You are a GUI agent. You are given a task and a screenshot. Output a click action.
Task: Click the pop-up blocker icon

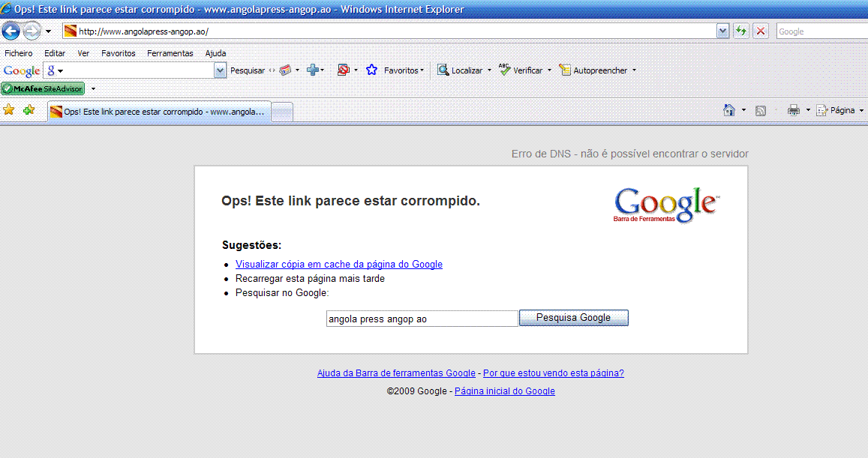344,70
